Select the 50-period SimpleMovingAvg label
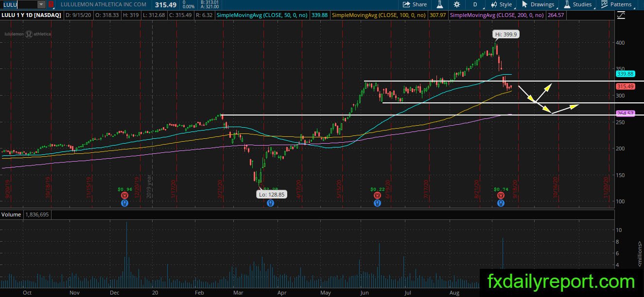The height and width of the screenshot is (297, 644). click(x=261, y=16)
